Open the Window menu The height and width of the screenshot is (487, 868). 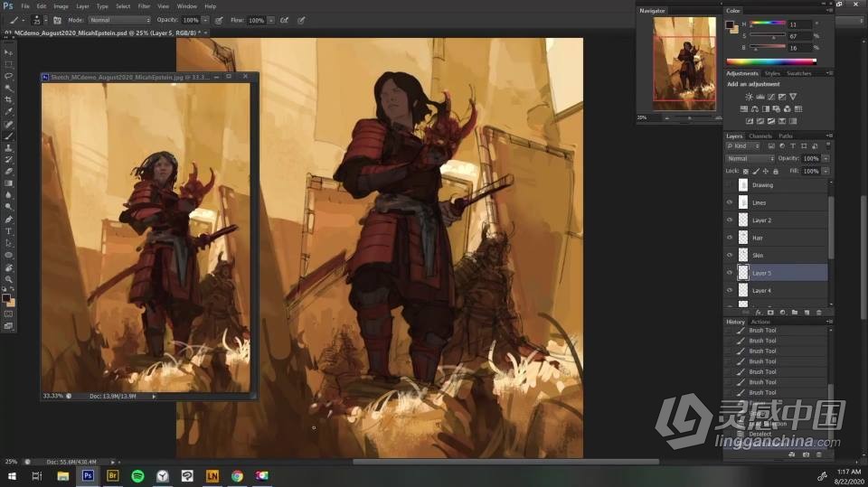pyautogui.click(x=187, y=6)
